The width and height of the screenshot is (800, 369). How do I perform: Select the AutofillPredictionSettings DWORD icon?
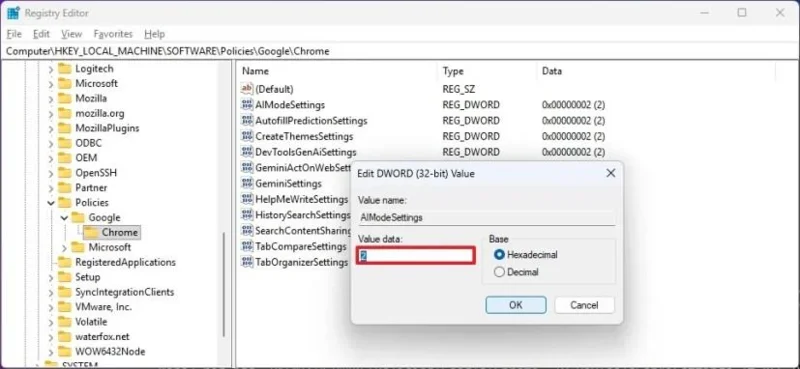[x=247, y=120]
